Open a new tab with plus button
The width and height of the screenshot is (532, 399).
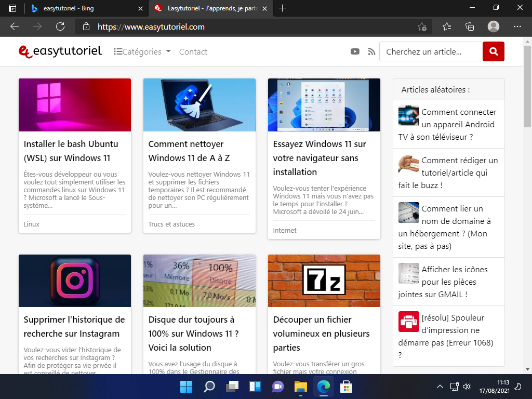[282, 8]
